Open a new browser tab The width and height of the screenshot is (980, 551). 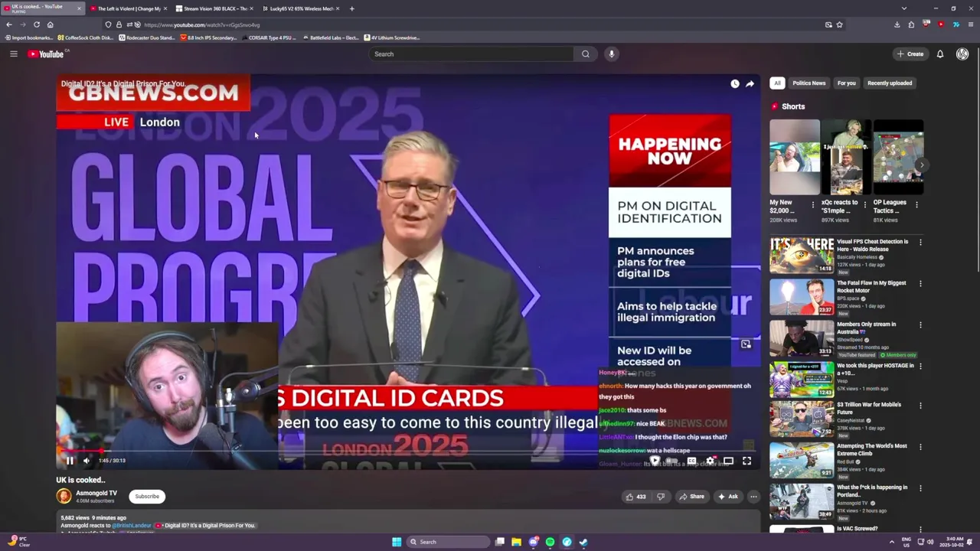tap(352, 8)
